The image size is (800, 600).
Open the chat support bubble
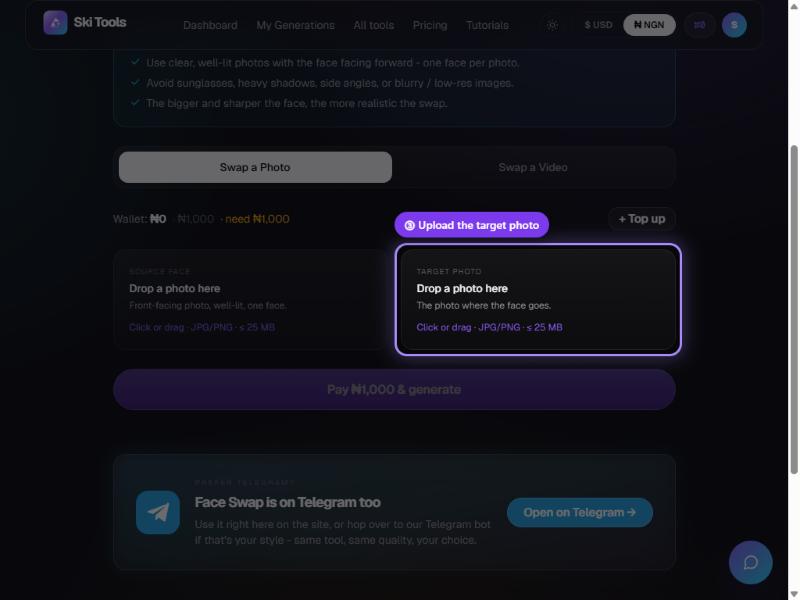(750, 562)
